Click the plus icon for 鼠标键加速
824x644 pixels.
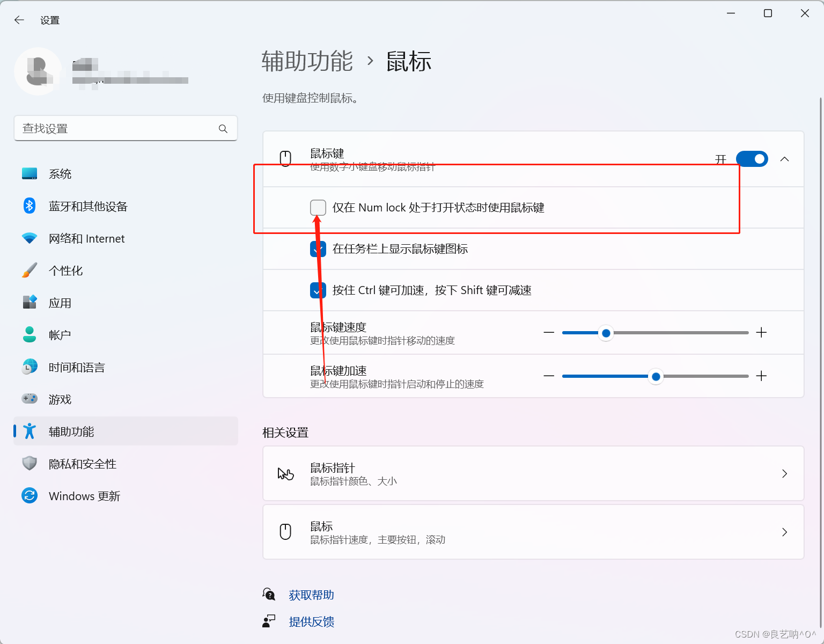(x=761, y=376)
